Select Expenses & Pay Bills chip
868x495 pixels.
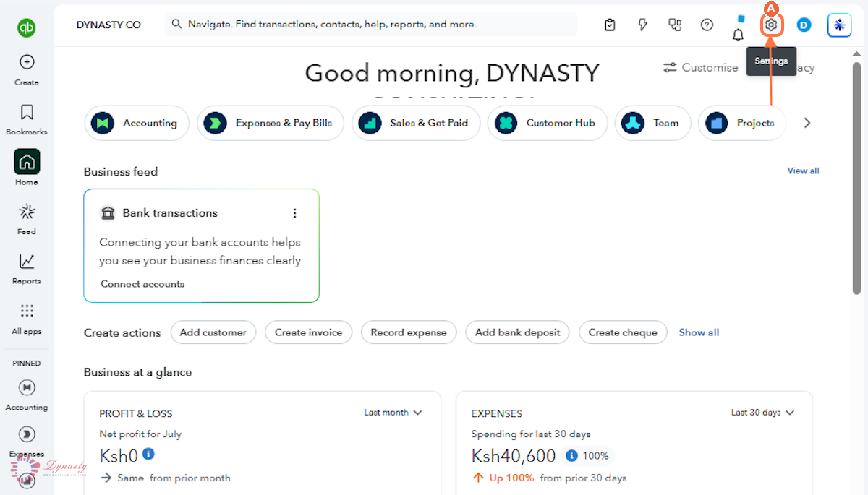pos(271,123)
